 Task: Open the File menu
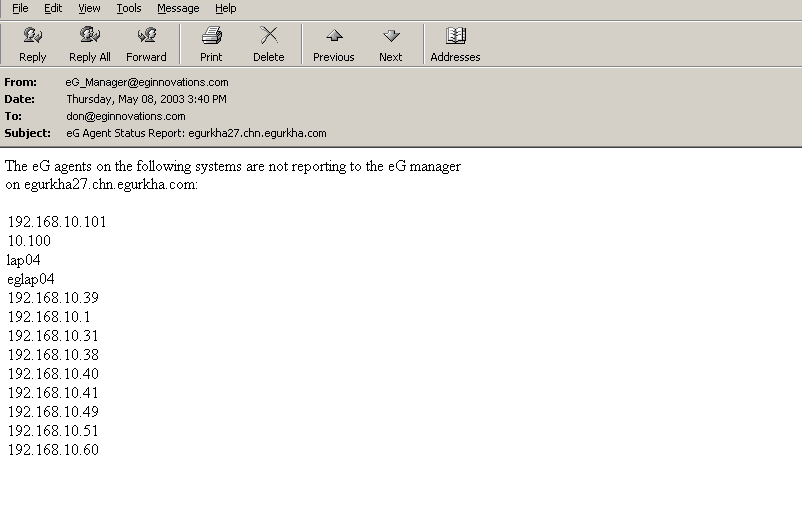coord(20,8)
